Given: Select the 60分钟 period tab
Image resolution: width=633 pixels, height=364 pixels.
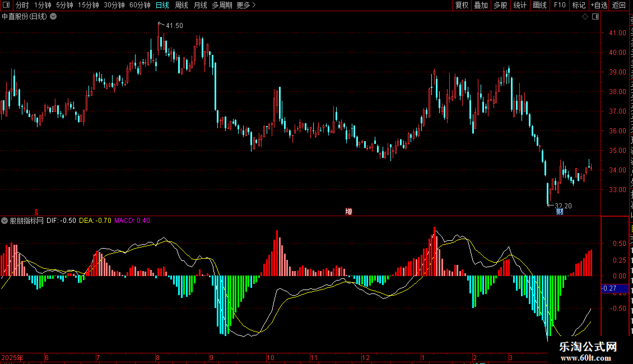Looking at the screenshot, I should tap(140, 5).
